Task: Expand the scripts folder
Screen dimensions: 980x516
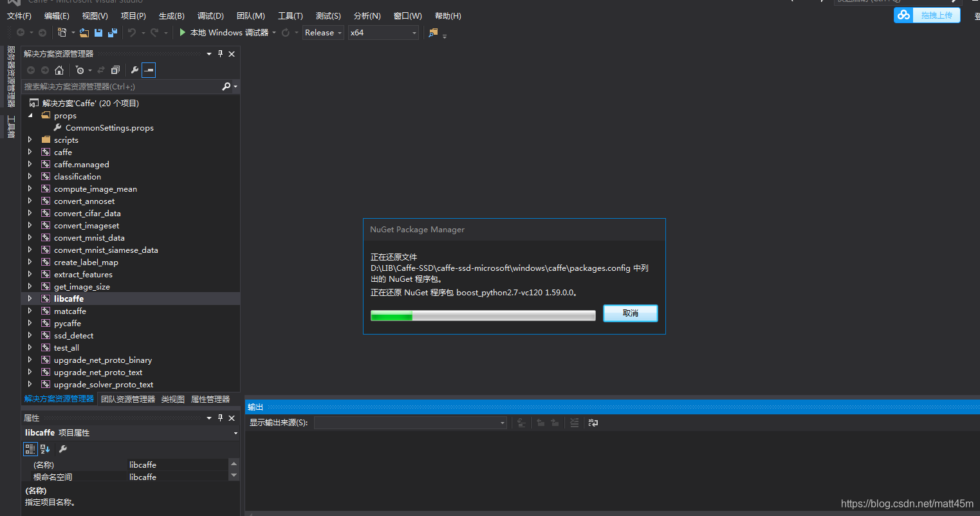Action: 30,140
